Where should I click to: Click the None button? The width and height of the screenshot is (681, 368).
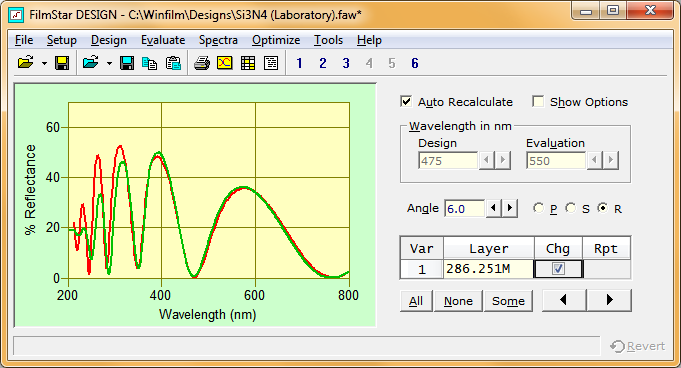coord(458,301)
